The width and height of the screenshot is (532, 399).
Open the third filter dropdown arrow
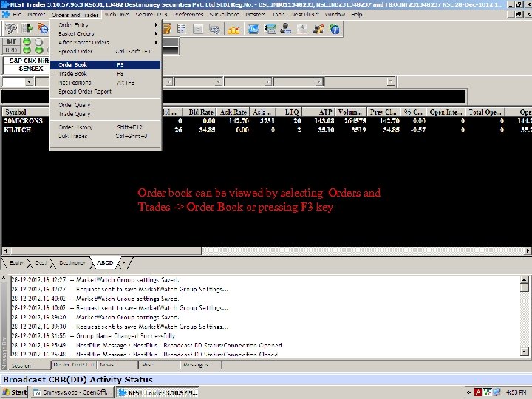tap(218, 82)
